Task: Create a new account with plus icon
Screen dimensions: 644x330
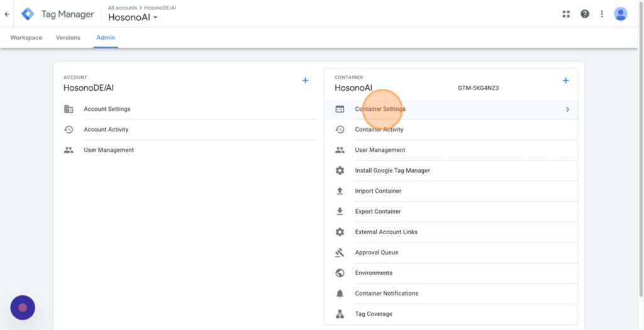Action: 305,81
